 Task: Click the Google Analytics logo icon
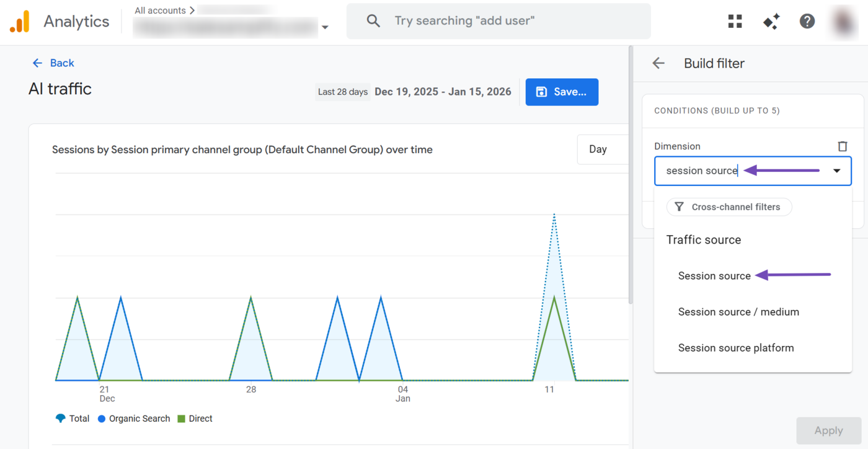(x=19, y=22)
